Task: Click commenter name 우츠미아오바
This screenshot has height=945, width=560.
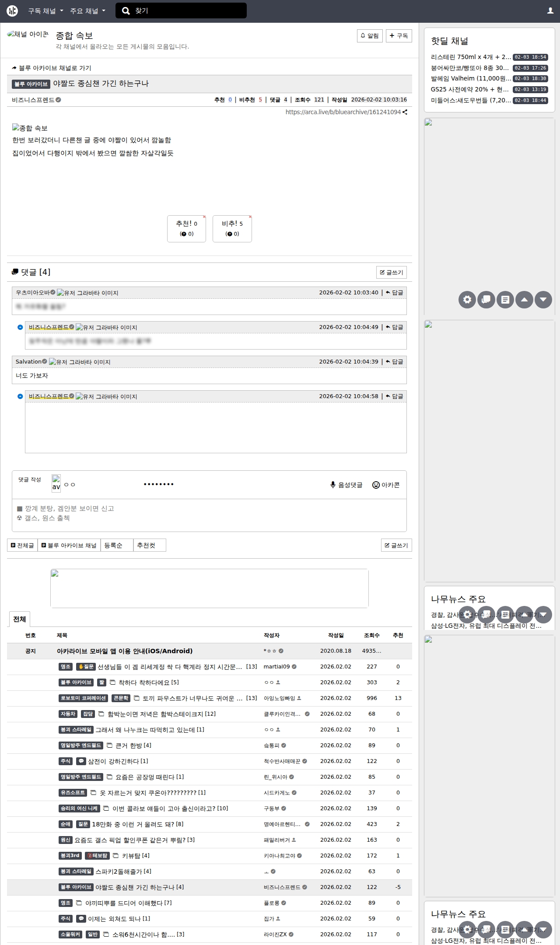Action: coord(33,293)
